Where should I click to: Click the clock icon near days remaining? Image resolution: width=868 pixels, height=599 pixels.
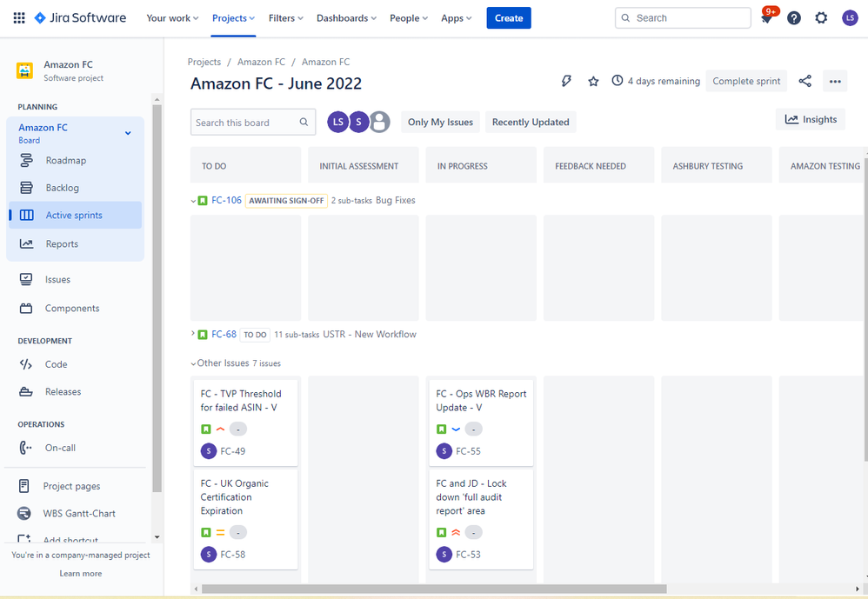tap(618, 81)
